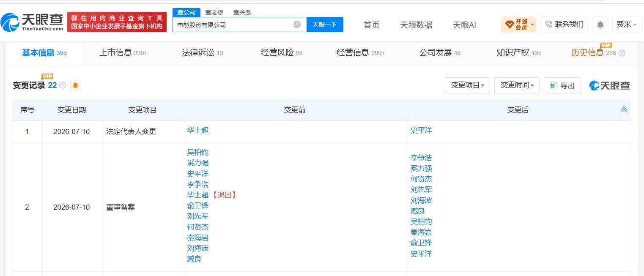
Task: Collapse table with double-chevron up icon
Action: 624,110
